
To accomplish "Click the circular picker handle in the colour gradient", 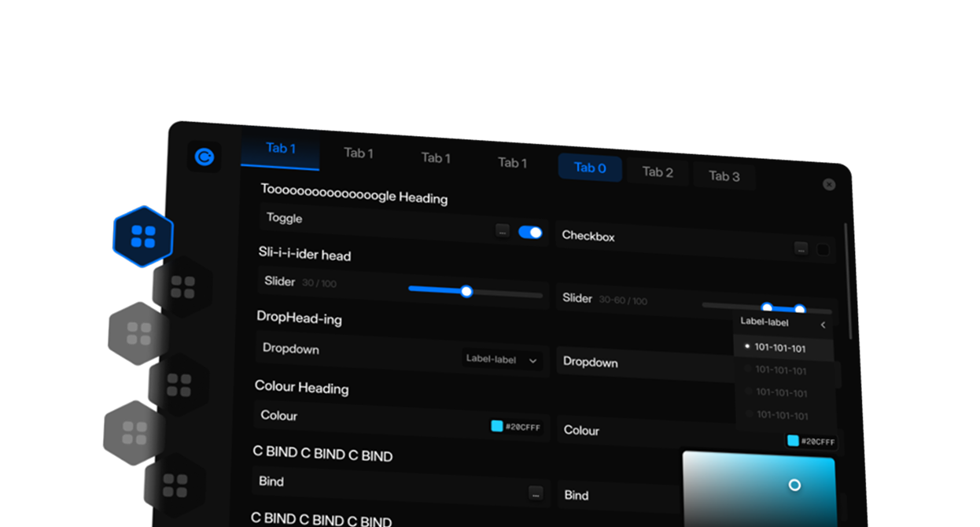I will coord(794,485).
